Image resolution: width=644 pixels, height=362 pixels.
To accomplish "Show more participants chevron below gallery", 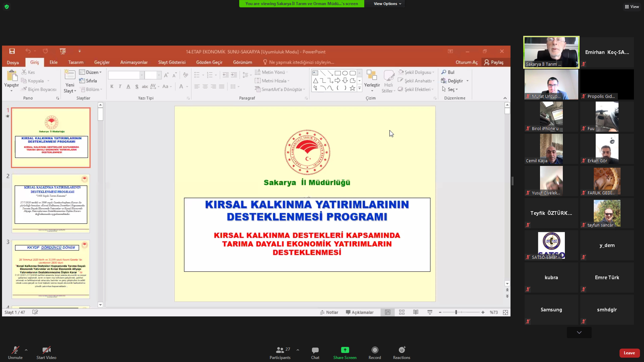I will [579, 333].
